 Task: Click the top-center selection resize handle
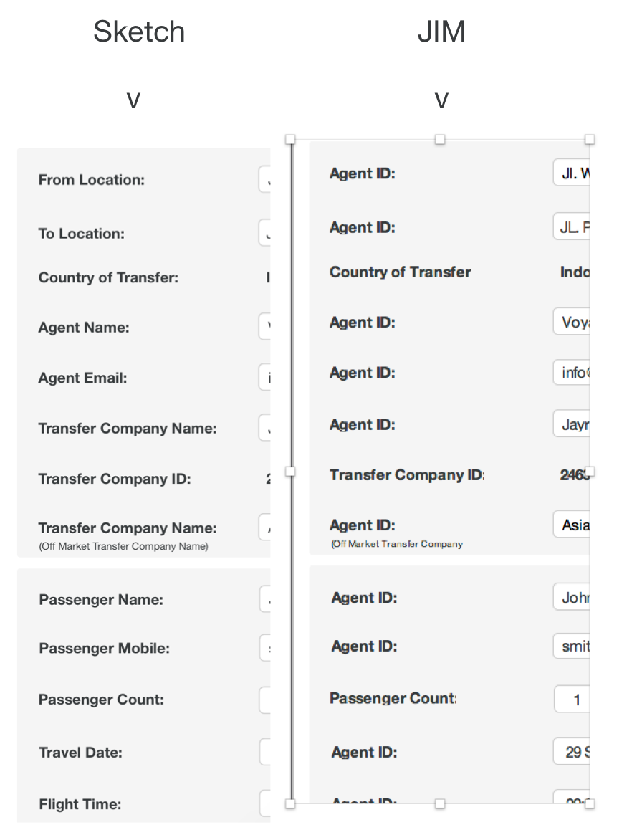(x=440, y=139)
